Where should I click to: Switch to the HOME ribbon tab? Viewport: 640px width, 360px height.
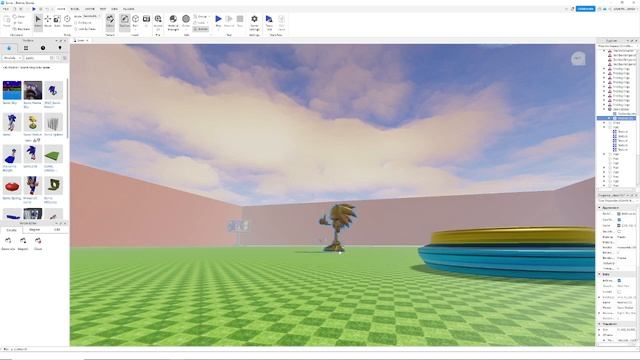[x=61, y=9]
